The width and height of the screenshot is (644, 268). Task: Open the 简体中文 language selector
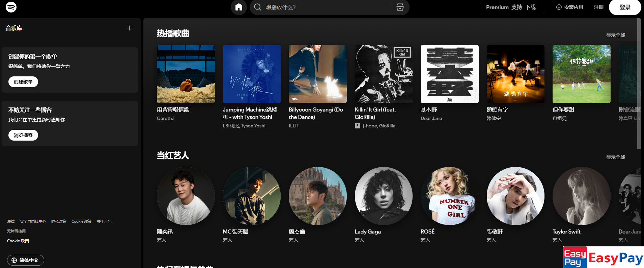point(26,260)
